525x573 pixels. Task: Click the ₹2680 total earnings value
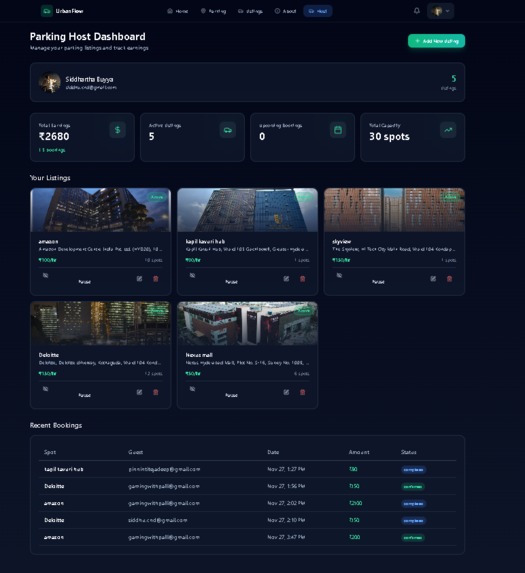point(54,137)
